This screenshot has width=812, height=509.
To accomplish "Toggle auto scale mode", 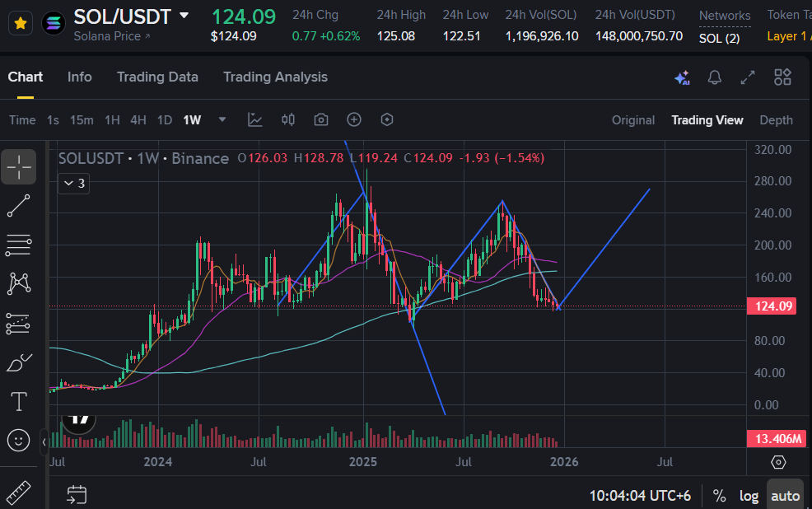I will (785, 496).
